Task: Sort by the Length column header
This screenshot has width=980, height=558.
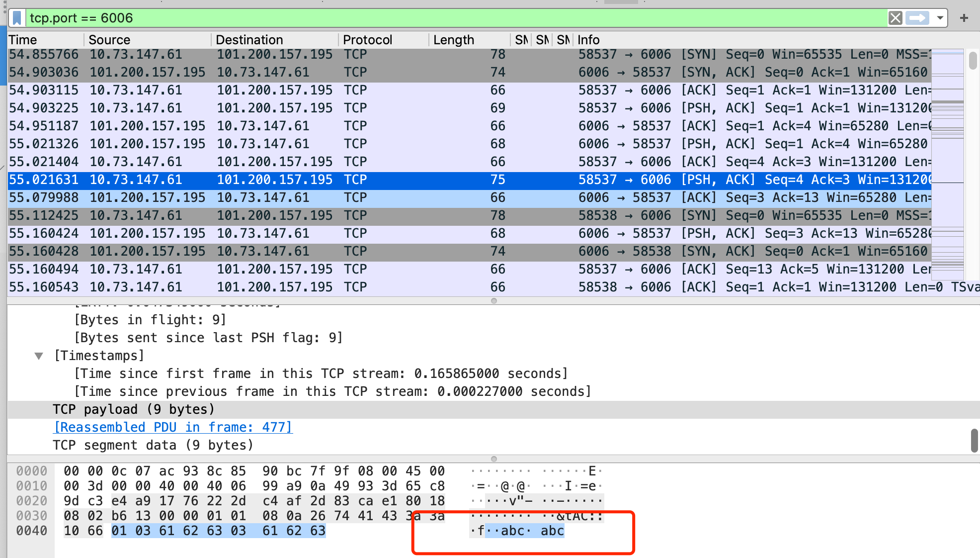Action: pos(453,40)
